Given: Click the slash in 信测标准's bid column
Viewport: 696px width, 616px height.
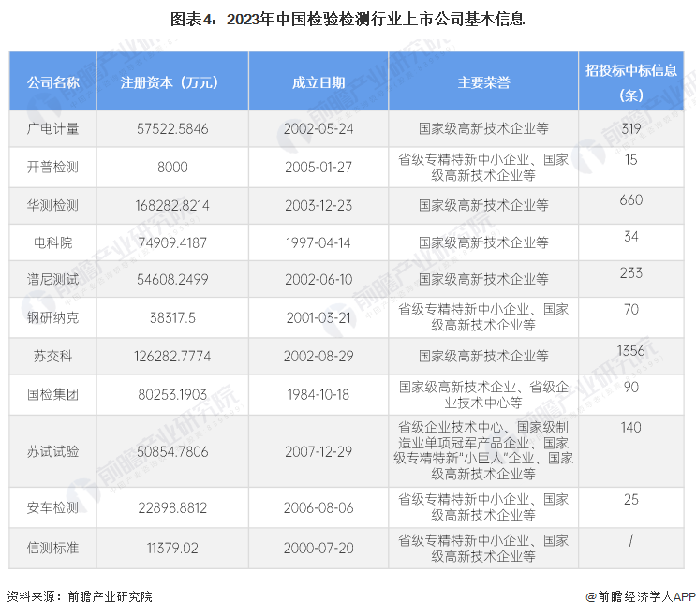Looking at the screenshot, I should click(x=630, y=540).
